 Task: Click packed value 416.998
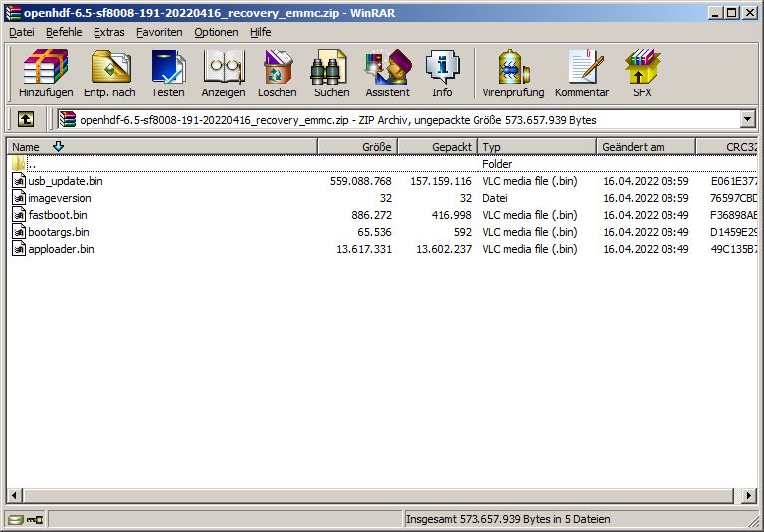[x=452, y=215]
